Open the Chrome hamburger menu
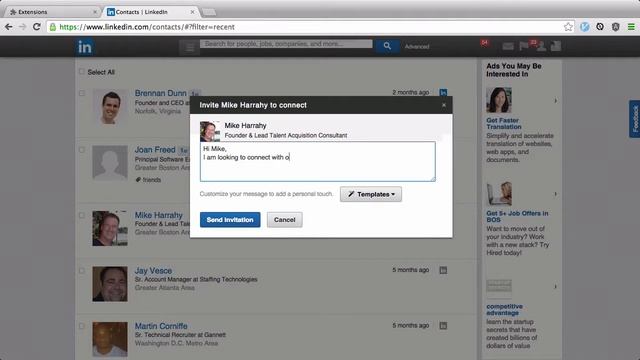Screen dimensions: 640x360 coord(631,27)
